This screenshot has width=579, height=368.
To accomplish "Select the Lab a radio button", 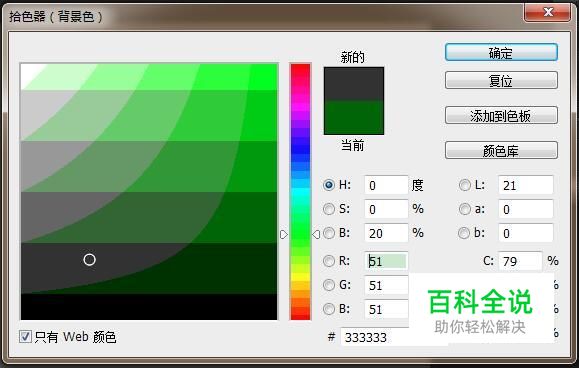I will [465, 209].
